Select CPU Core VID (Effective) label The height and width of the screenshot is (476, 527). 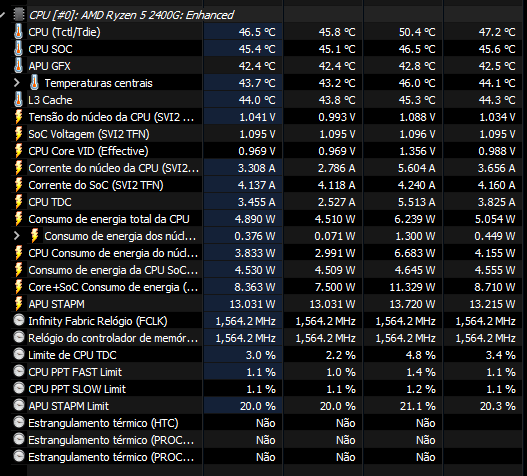click(88, 151)
